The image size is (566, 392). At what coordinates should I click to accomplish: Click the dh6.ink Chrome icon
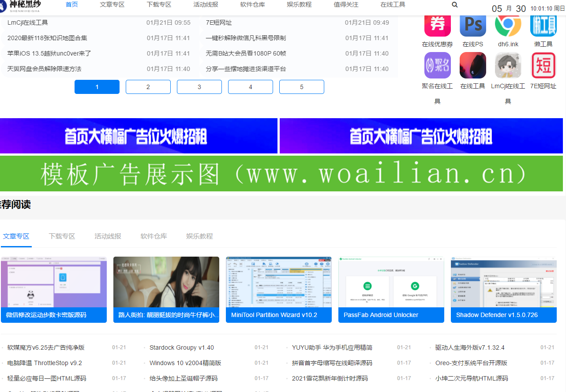click(x=508, y=25)
